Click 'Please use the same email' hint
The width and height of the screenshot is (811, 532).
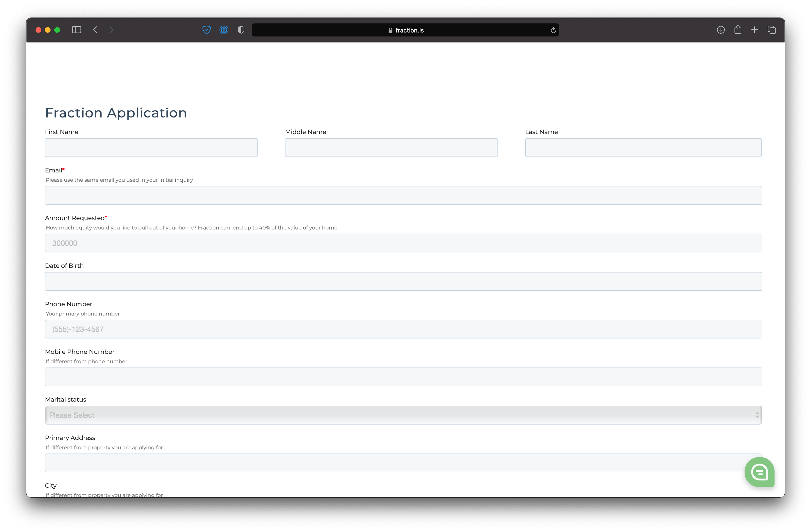pyautogui.click(x=119, y=180)
